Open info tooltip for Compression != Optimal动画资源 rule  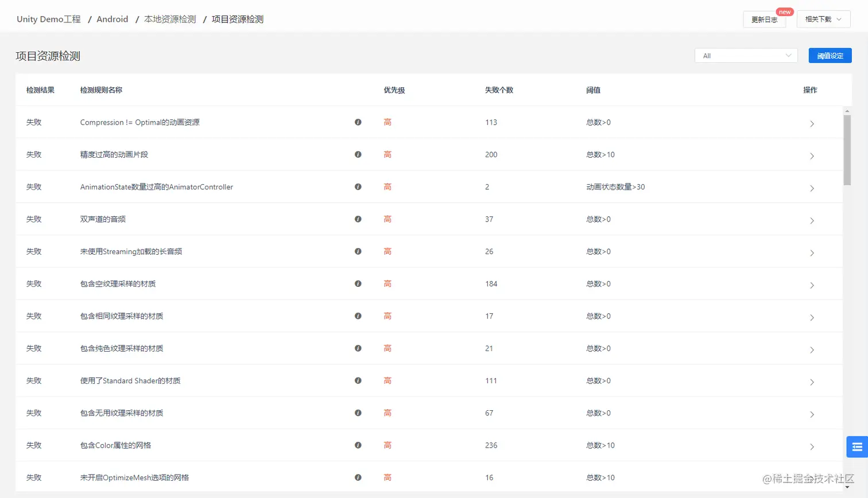point(358,122)
